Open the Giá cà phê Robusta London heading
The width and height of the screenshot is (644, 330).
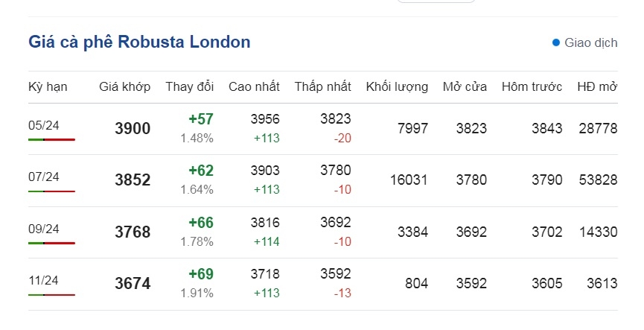139,42
